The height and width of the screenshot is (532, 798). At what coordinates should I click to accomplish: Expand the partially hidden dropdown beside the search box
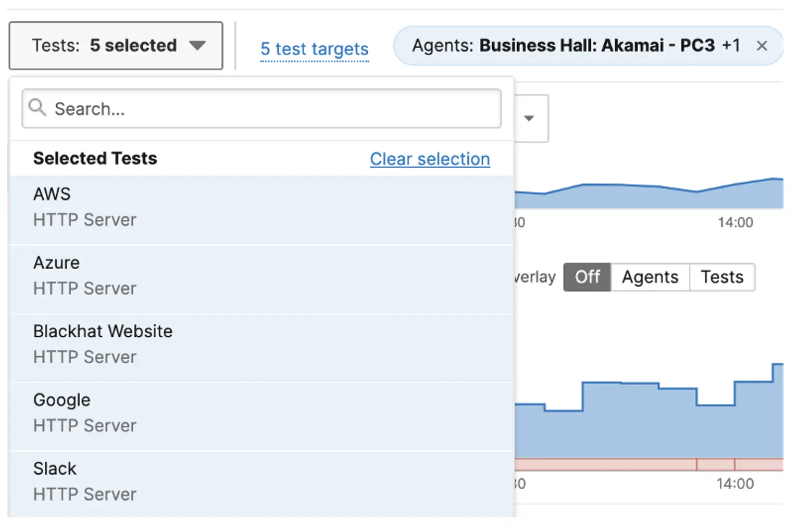[x=529, y=118]
